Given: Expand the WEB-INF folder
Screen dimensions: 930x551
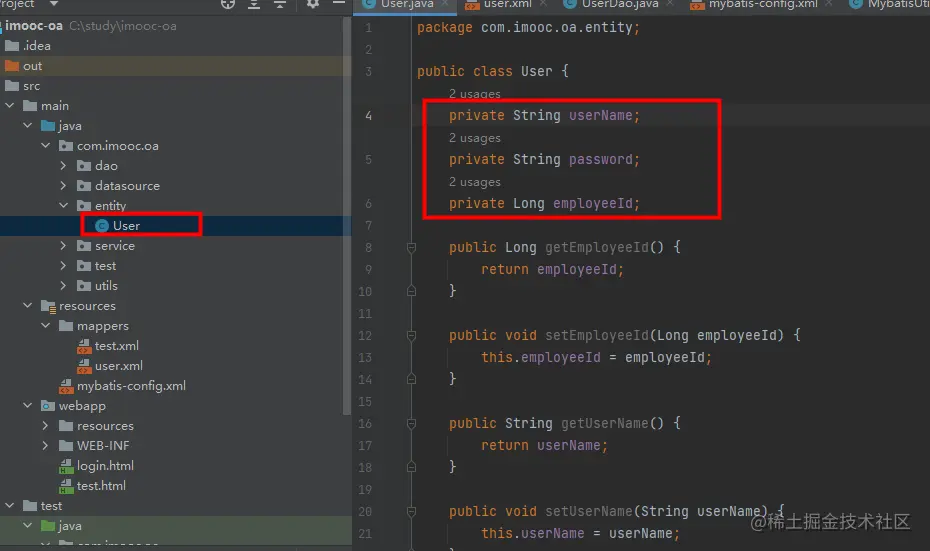Looking at the screenshot, I should pyautogui.click(x=46, y=445).
